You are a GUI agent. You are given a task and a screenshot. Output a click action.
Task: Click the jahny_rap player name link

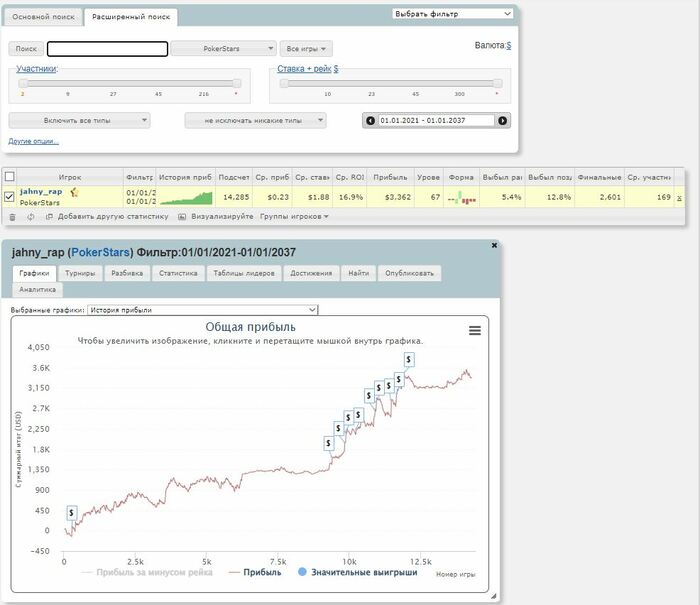[41, 192]
